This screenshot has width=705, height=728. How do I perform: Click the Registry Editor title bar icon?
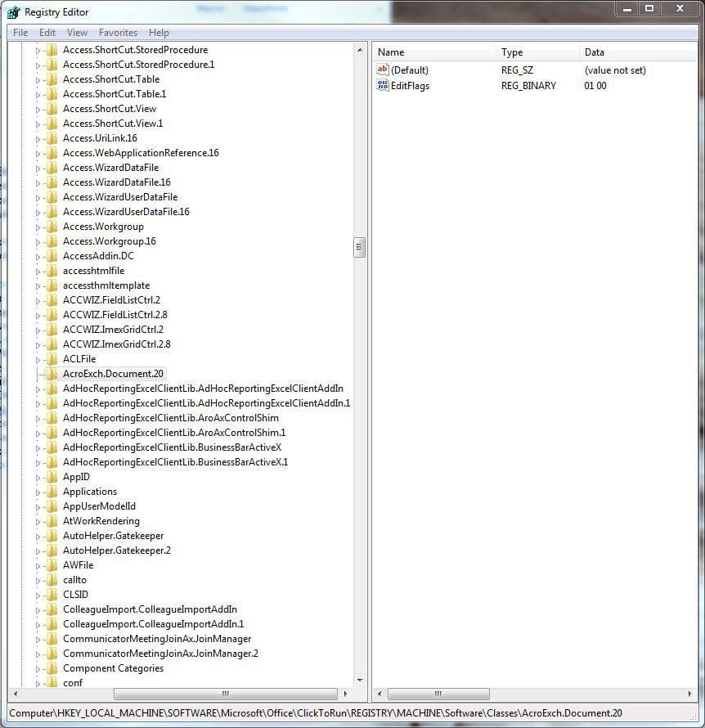click(11, 9)
